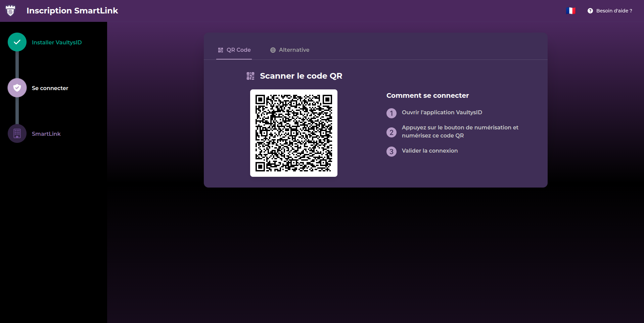644x323 pixels.
Task: Click the SmartLink step label
Action: [46, 133]
